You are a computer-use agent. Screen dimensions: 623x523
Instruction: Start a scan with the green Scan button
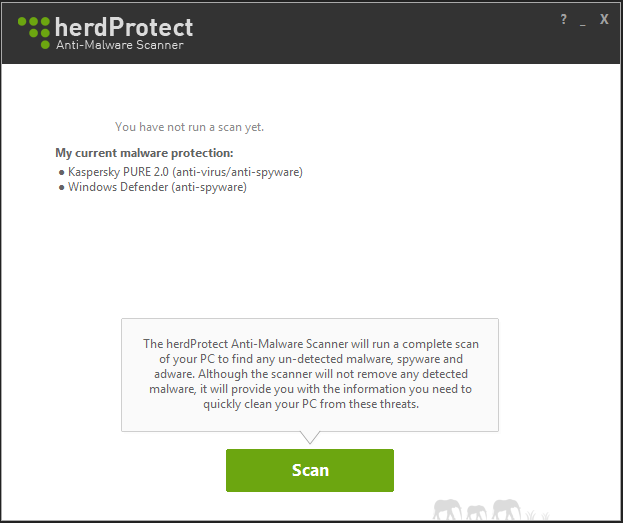310,470
